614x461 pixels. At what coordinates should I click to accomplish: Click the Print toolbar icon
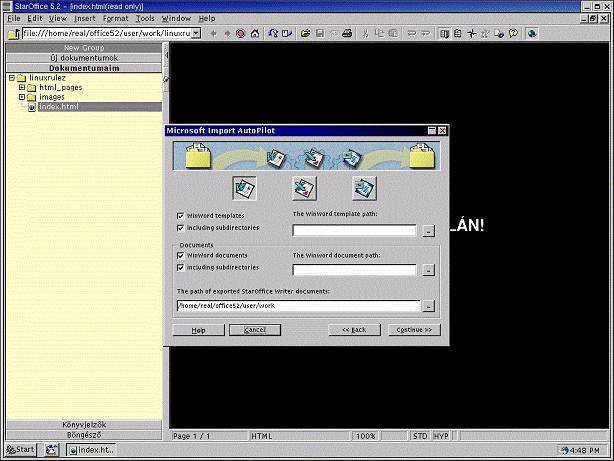tap(347, 33)
